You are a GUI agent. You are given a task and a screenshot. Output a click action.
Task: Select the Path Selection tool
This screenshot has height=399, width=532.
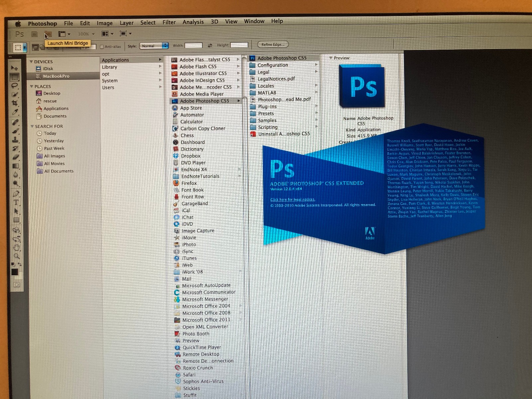16,211
